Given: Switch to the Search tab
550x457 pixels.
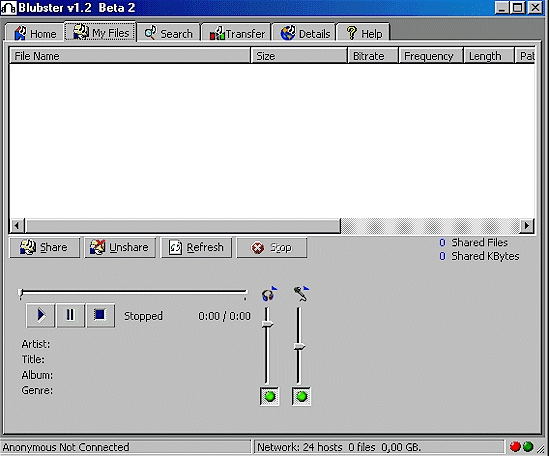Looking at the screenshot, I should click(168, 33).
